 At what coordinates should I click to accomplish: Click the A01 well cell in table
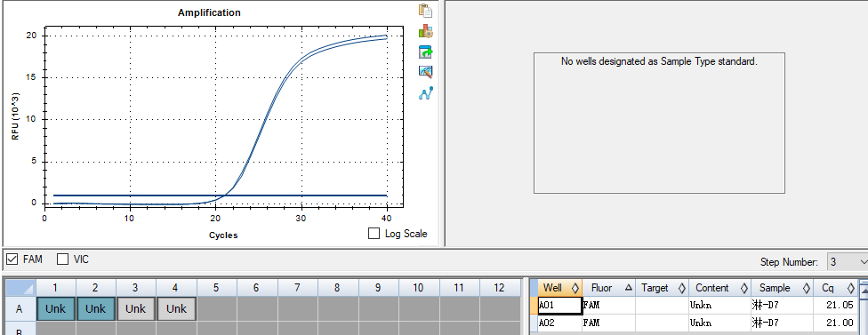point(559,305)
